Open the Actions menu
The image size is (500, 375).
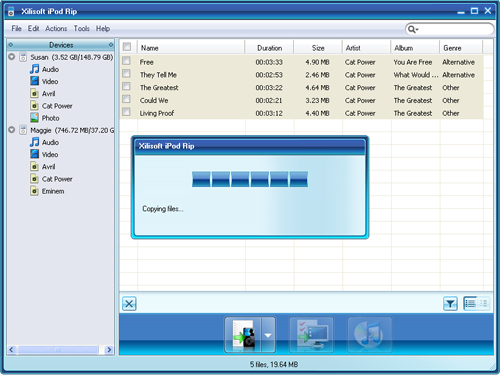(x=56, y=29)
